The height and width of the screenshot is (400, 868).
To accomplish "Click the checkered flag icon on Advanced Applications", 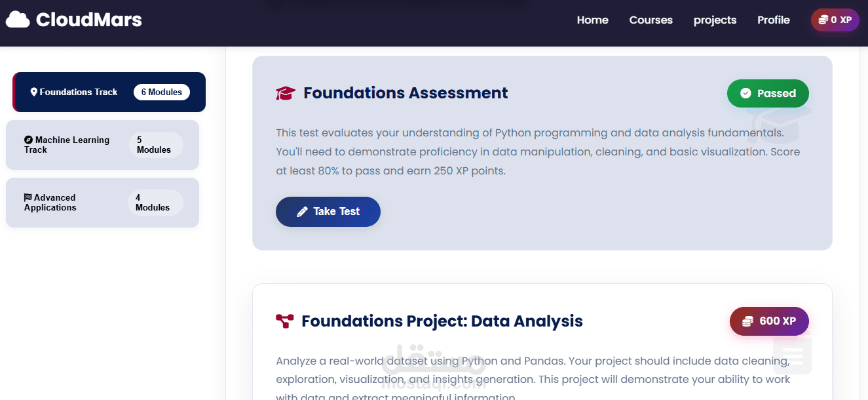I will [x=28, y=197].
